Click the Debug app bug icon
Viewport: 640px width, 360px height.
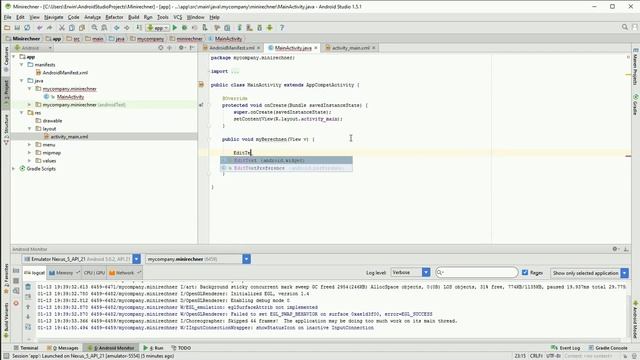184,28
